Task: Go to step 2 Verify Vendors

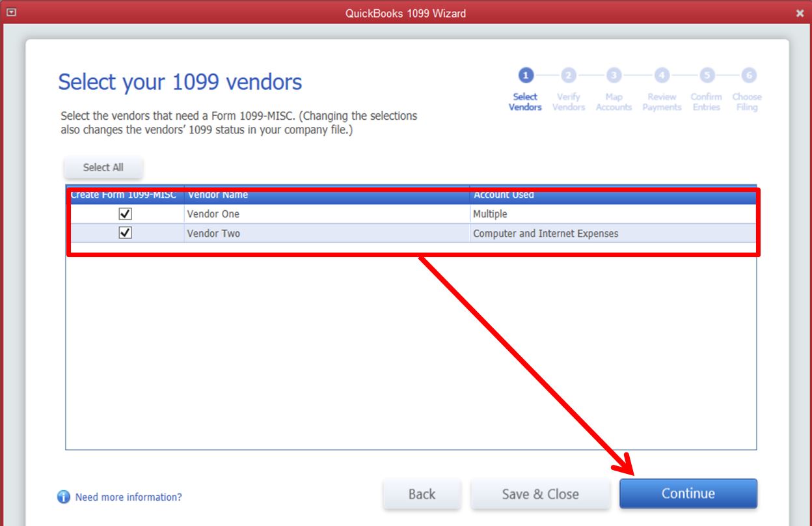Action: click(569, 89)
